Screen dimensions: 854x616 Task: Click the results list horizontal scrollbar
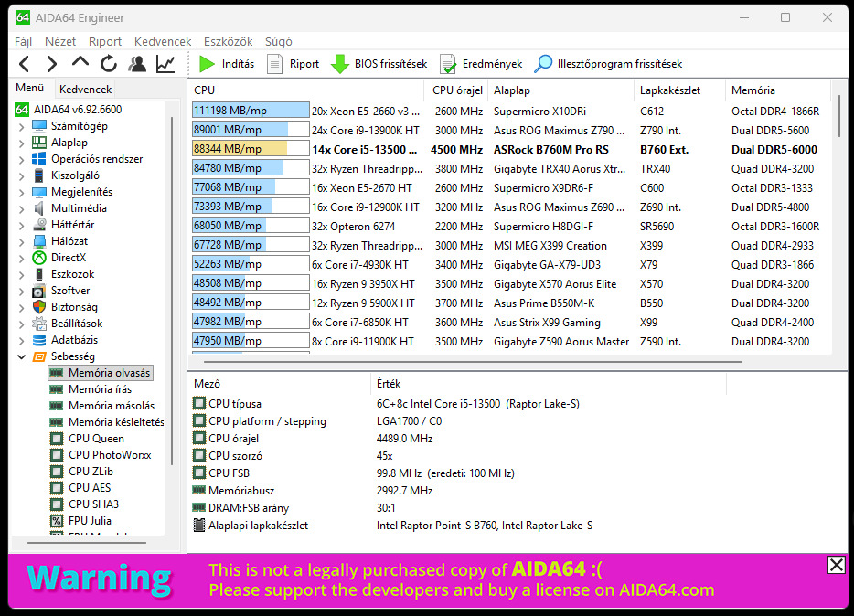click(x=473, y=361)
